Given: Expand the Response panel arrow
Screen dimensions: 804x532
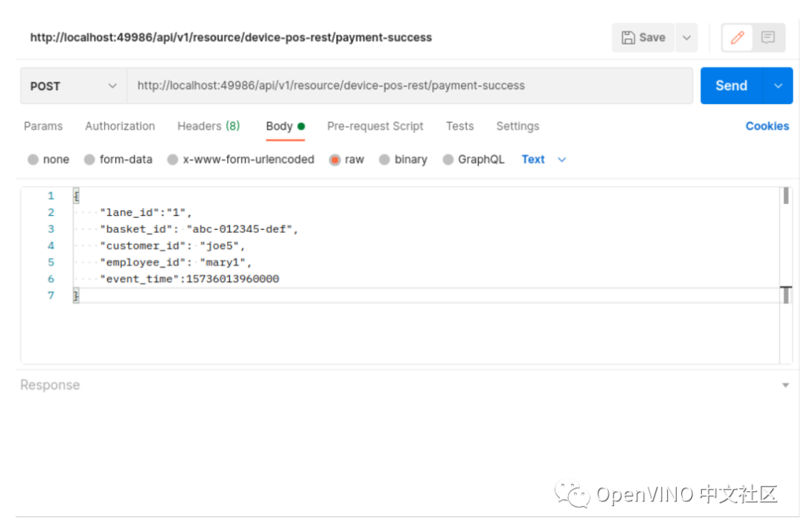Looking at the screenshot, I should click(x=785, y=385).
